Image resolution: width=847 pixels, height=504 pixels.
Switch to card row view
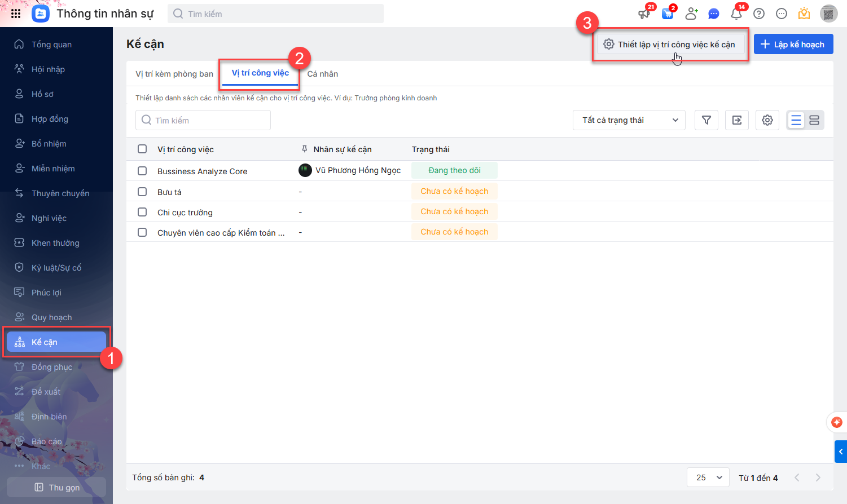point(814,120)
